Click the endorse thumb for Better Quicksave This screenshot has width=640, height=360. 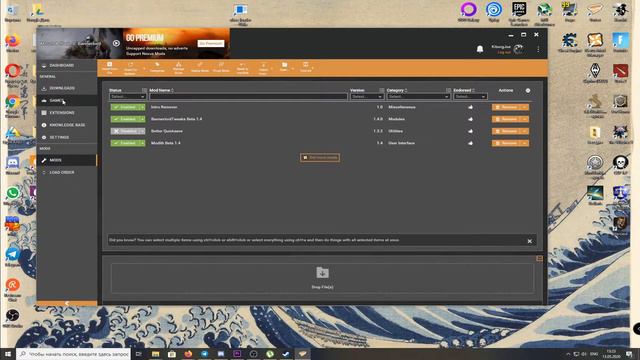click(471, 131)
